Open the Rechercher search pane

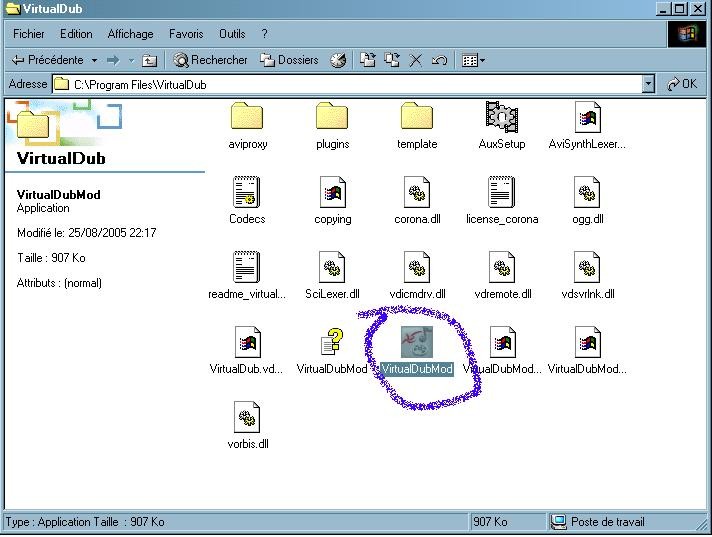click(210, 60)
